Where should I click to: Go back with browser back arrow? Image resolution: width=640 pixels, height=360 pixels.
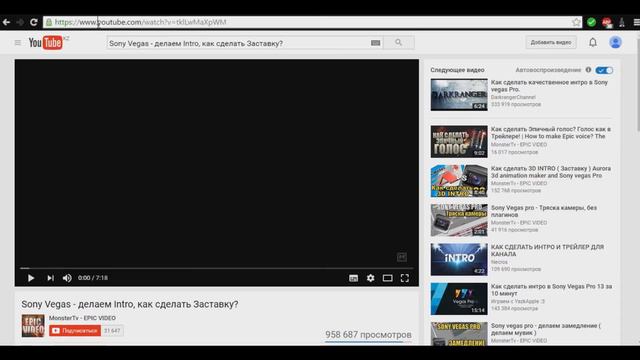(6, 22)
